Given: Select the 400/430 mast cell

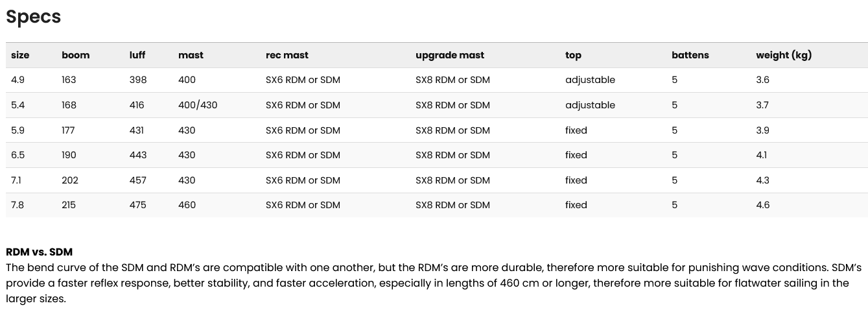Looking at the screenshot, I should pyautogui.click(x=198, y=105).
